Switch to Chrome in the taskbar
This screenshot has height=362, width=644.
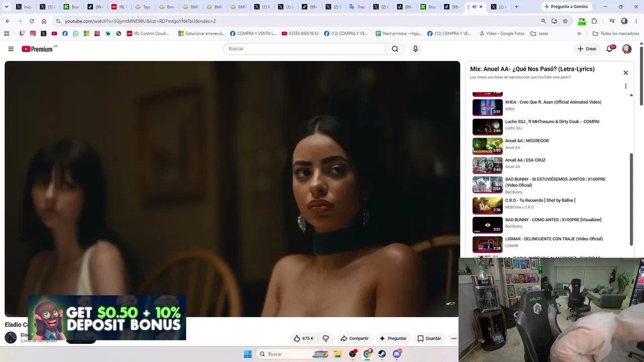click(367, 354)
